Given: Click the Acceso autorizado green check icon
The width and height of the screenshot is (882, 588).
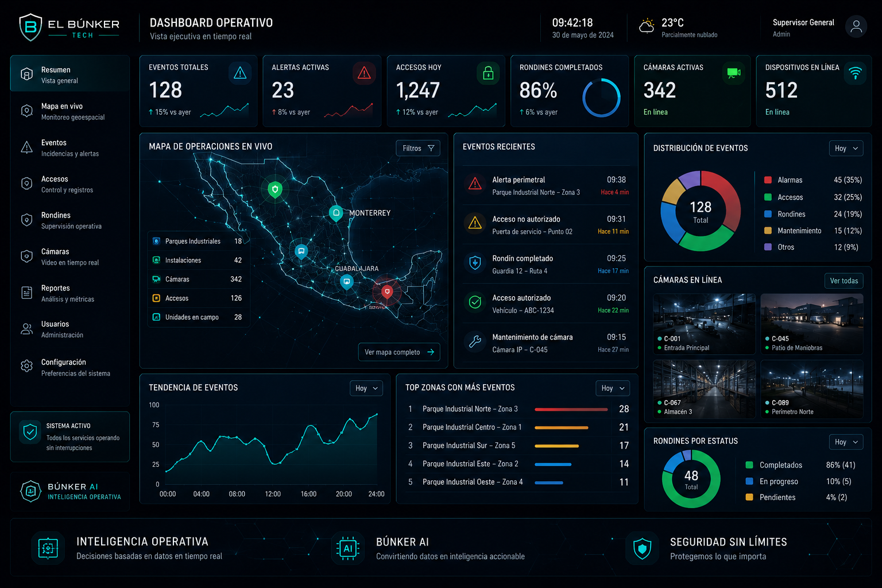Looking at the screenshot, I should coord(475,302).
